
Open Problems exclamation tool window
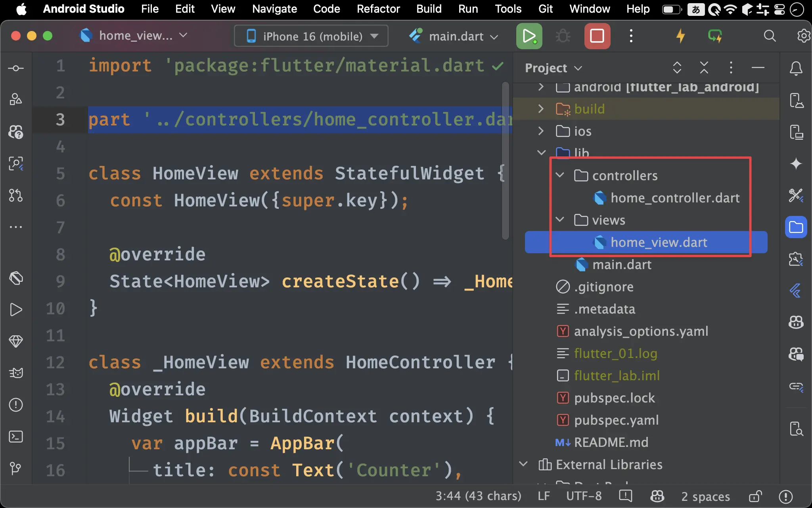[x=16, y=405]
